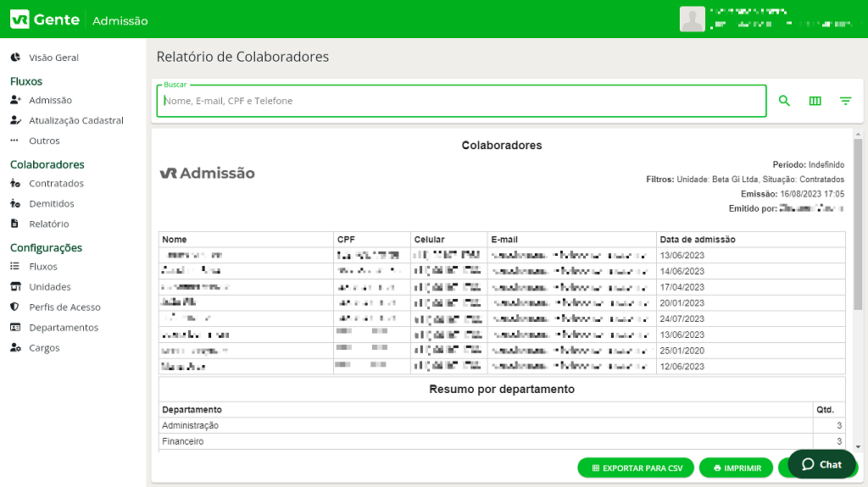Open the filter list icon
The image size is (868, 487).
click(x=845, y=101)
